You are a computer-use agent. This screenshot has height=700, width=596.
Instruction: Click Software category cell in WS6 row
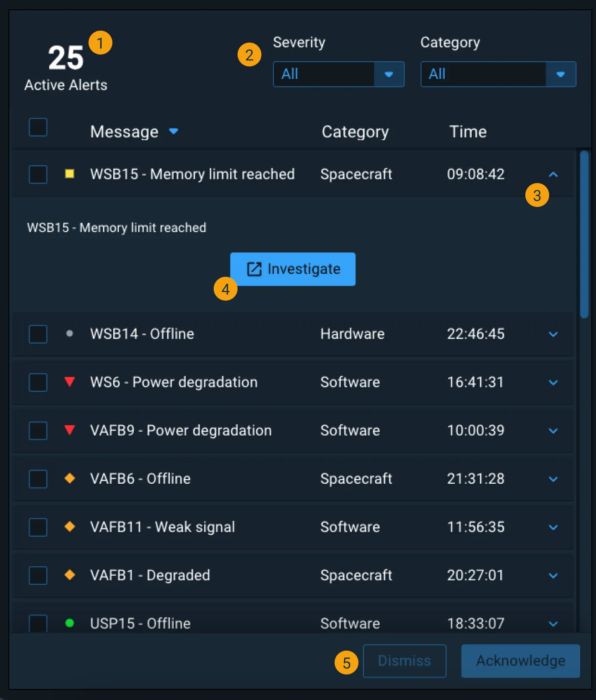pyautogui.click(x=350, y=382)
